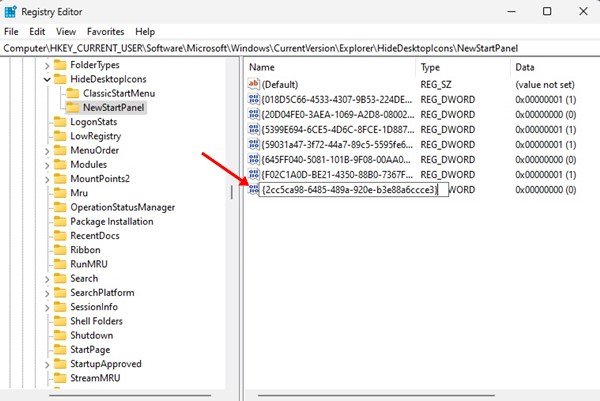This screenshot has height=401, width=600.
Task: Select the (Default) value name
Action: pos(280,85)
